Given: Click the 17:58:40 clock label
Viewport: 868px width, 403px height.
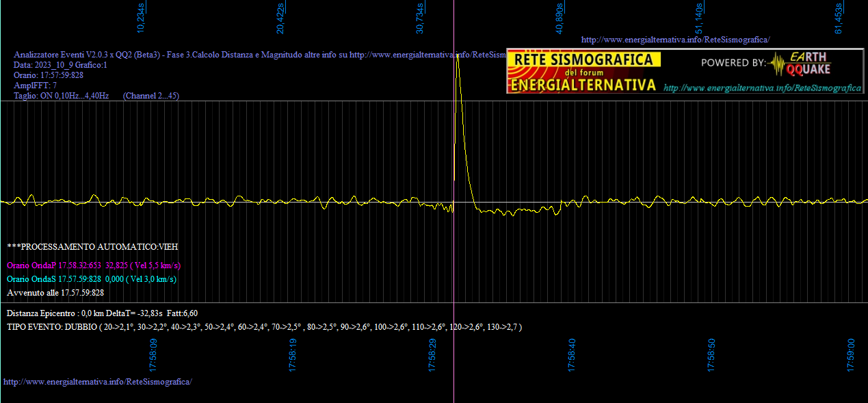Looking at the screenshot, I should tap(572, 355).
